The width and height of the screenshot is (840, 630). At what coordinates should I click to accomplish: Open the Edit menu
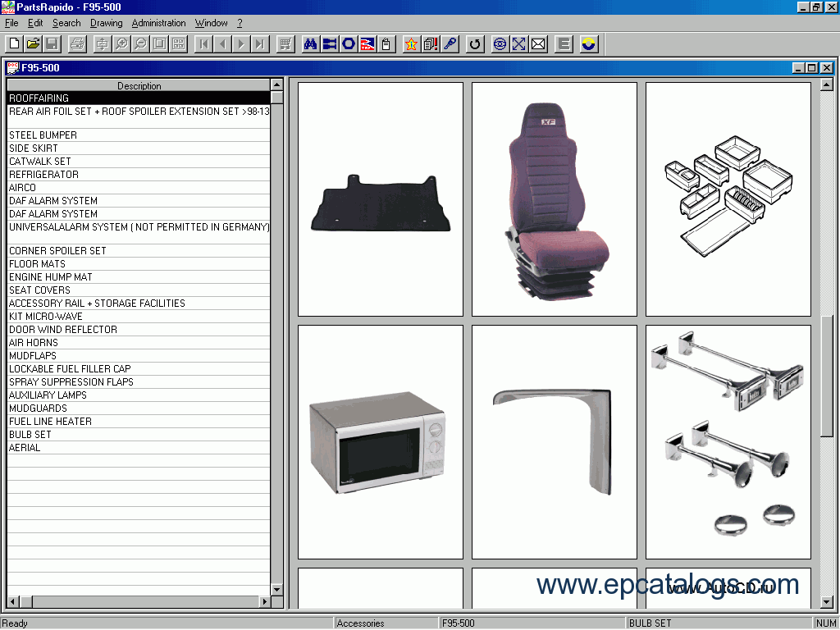coord(35,23)
